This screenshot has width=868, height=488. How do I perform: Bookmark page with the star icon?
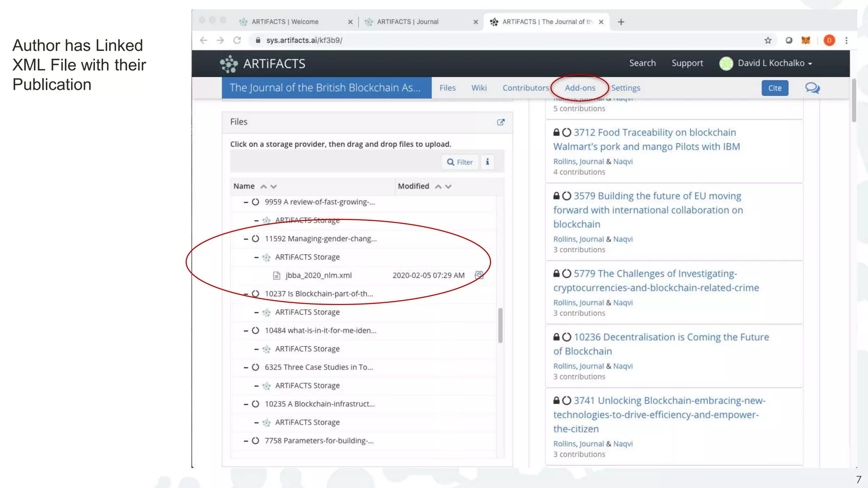(x=768, y=40)
